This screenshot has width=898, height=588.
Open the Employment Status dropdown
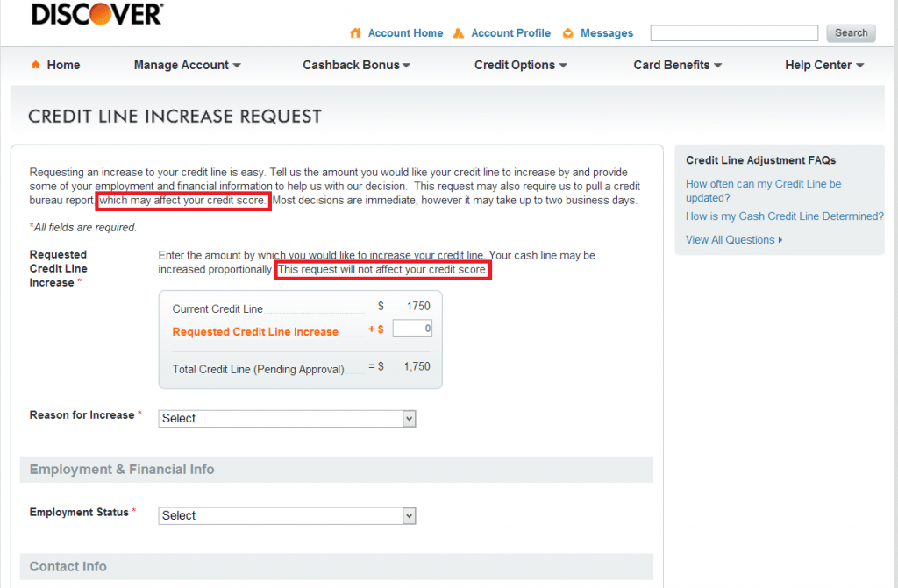coord(287,516)
